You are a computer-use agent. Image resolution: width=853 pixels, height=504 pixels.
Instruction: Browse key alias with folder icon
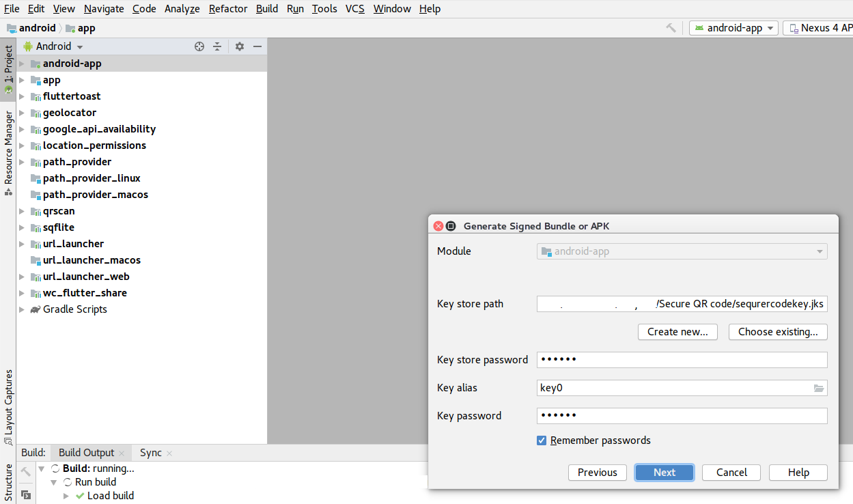click(819, 388)
